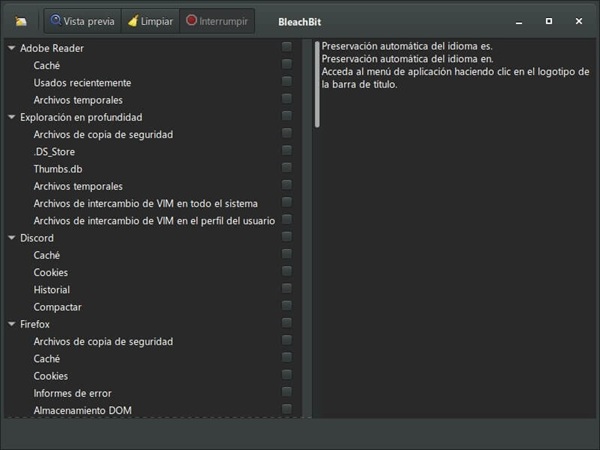The width and height of the screenshot is (600, 450).
Task: Click the log pane vertical scrollbar
Action: (x=317, y=84)
